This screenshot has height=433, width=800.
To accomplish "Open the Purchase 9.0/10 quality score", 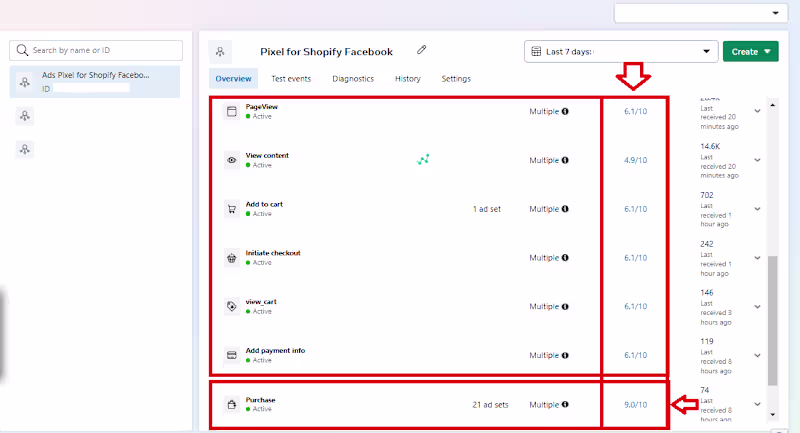I will pos(635,404).
